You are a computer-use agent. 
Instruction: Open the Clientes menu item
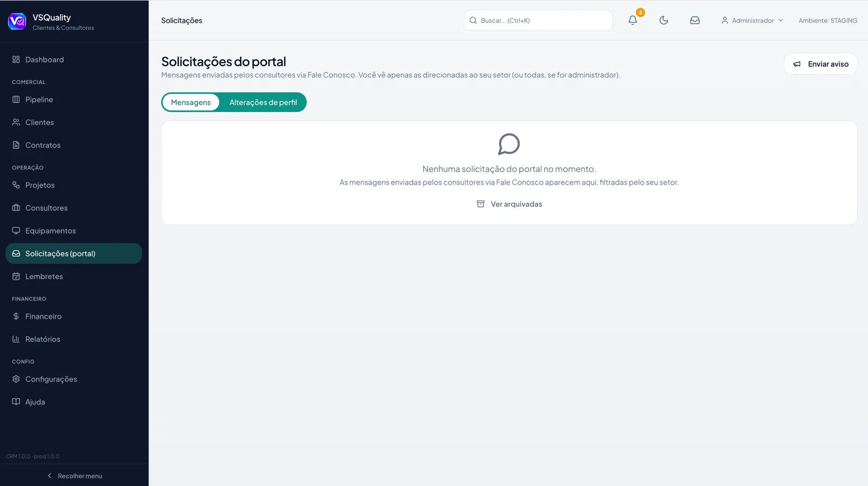click(x=74, y=123)
